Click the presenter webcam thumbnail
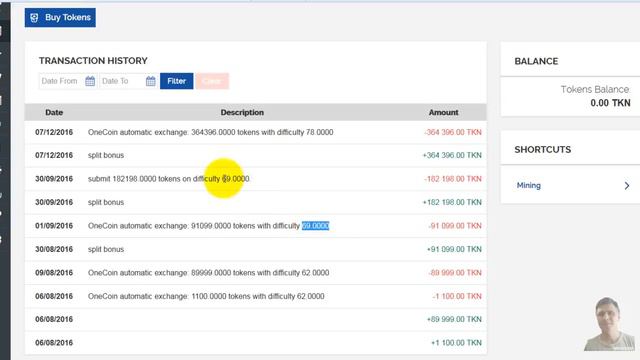 (x=608, y=324)
